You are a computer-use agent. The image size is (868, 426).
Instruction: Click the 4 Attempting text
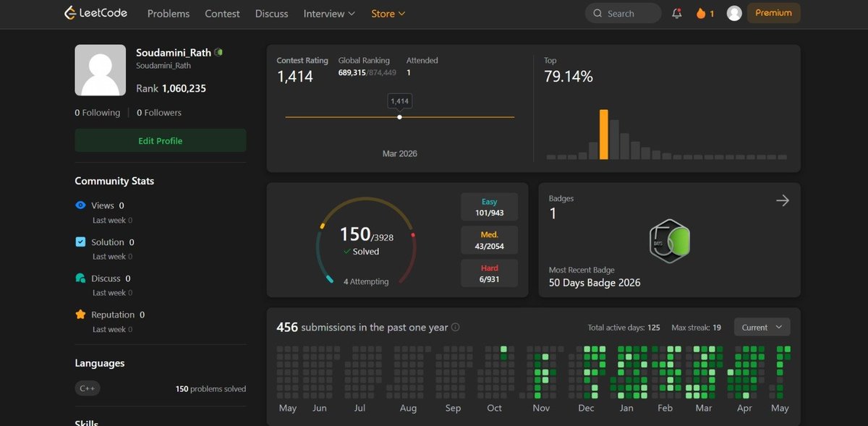click(x=366, y=281)
